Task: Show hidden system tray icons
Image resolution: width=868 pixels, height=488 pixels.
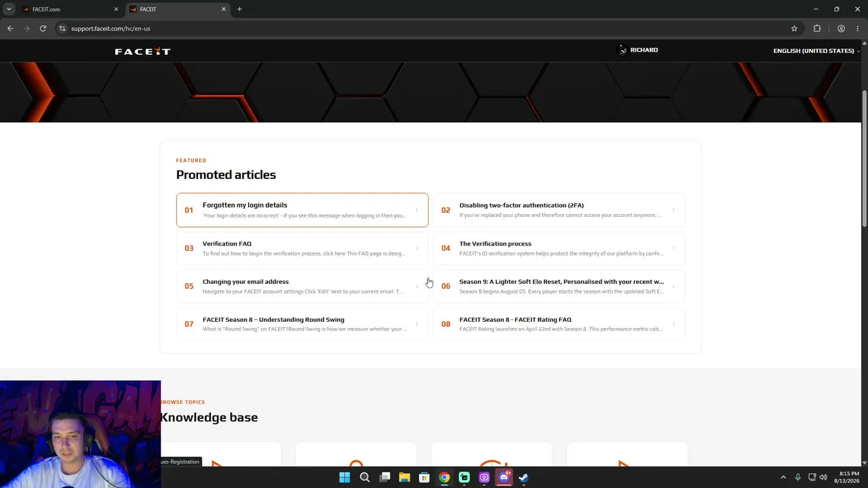Action: (x=783, y=477)
